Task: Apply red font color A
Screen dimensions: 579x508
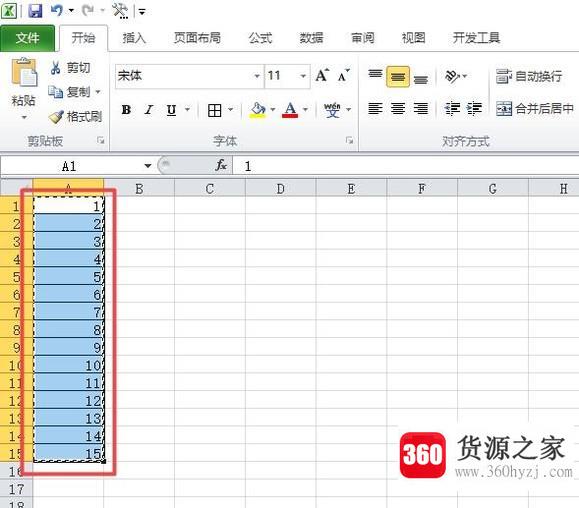Action: (x=290, y=110)
